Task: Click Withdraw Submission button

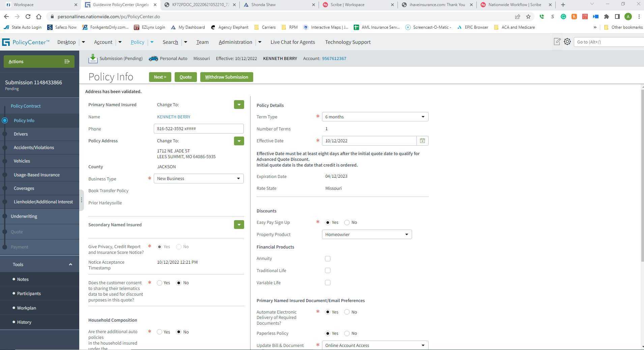Action: tap(227, 77)
